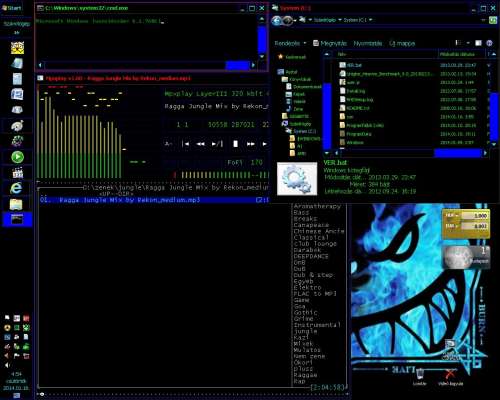
Task: Create a folder with Új mappa
Action: (402, 43)
